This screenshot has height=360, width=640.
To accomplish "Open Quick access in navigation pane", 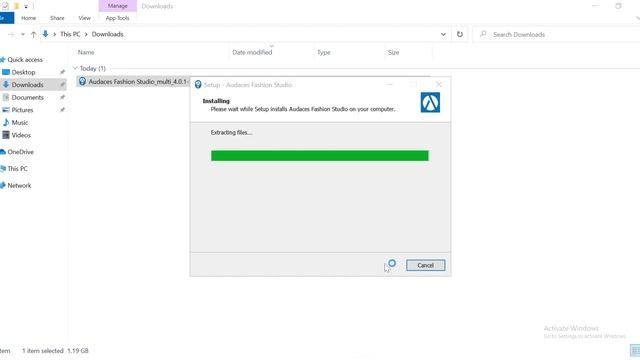I will (24, 60).
